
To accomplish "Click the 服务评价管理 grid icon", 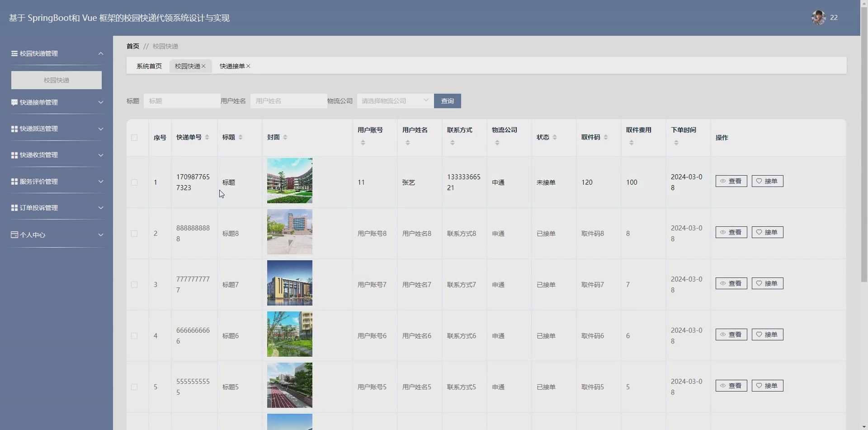I will click(x=14, y=182).
